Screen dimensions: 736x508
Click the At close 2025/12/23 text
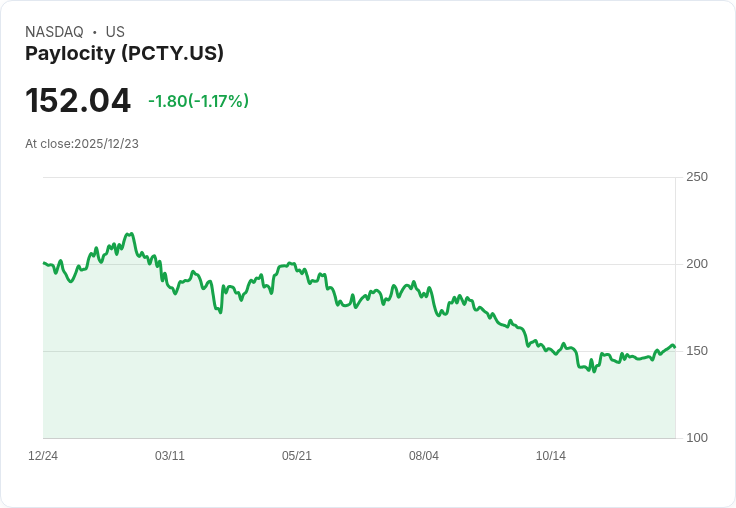coord(82,144)
